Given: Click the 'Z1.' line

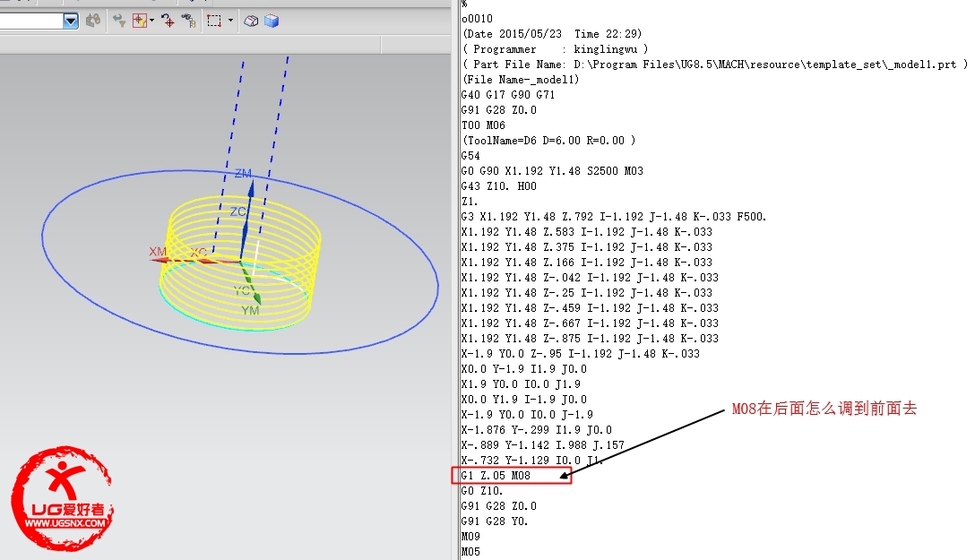Looking at the screenshot, I should [470, 202].
